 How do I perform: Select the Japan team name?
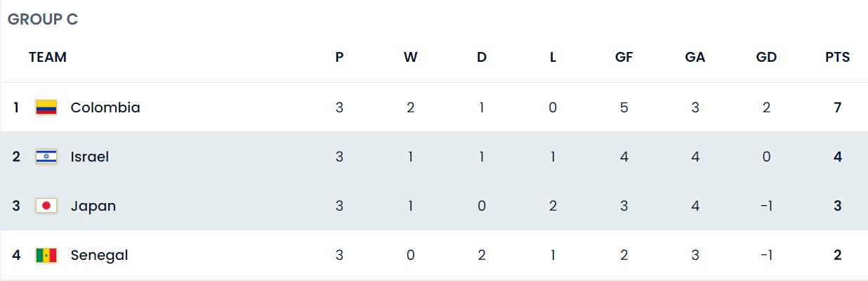[93, 206]
